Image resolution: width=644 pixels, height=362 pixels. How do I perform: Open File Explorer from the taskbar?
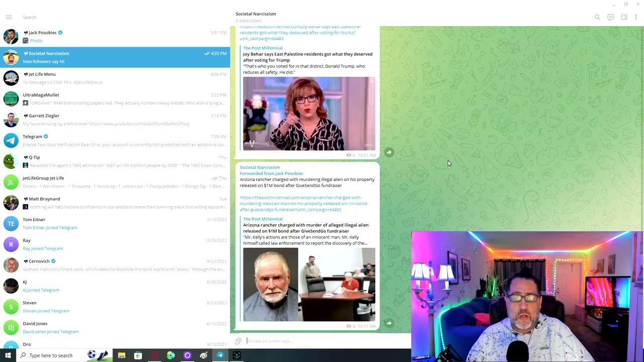point(121,355)
